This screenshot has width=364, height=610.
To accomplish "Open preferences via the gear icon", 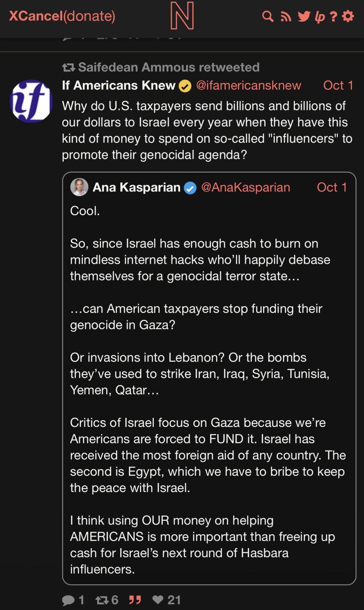I will pyautogui.click(x=348, y=16).
